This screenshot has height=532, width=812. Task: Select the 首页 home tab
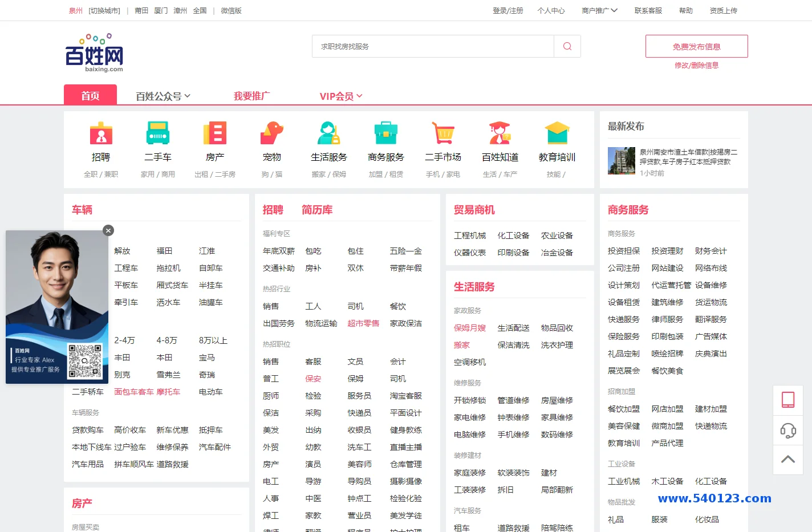[x=90, y=95]
